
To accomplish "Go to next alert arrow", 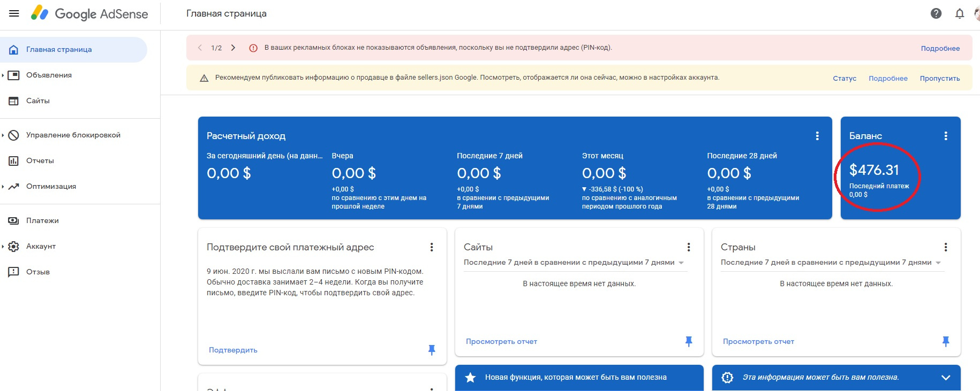I will (x=233, y=48).
